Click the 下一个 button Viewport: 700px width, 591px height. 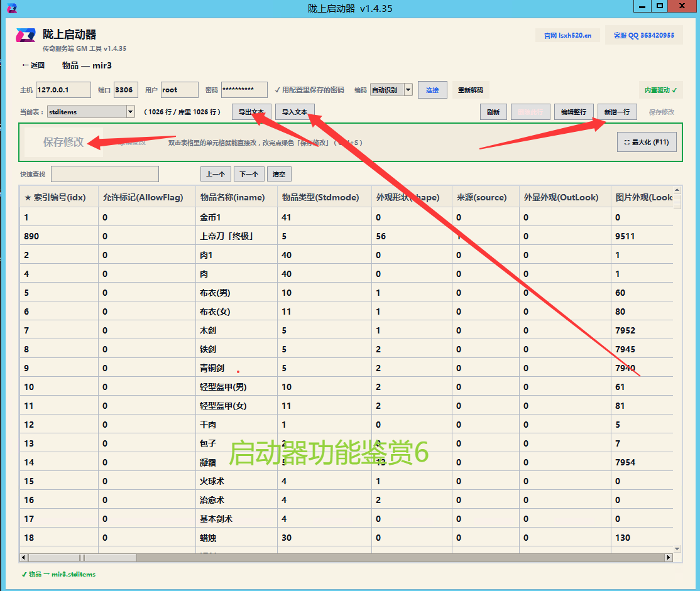click(x=249, y=174)
